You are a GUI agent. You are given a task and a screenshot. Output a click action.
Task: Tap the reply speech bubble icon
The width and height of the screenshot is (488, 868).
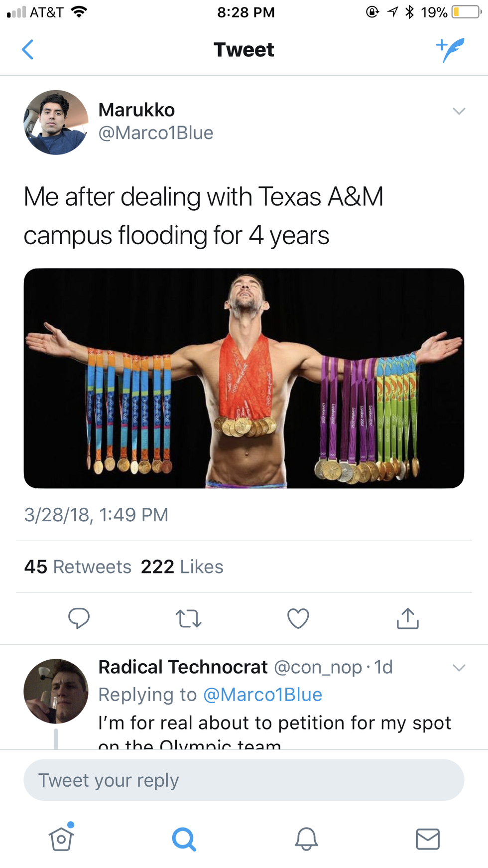[79, 618]
